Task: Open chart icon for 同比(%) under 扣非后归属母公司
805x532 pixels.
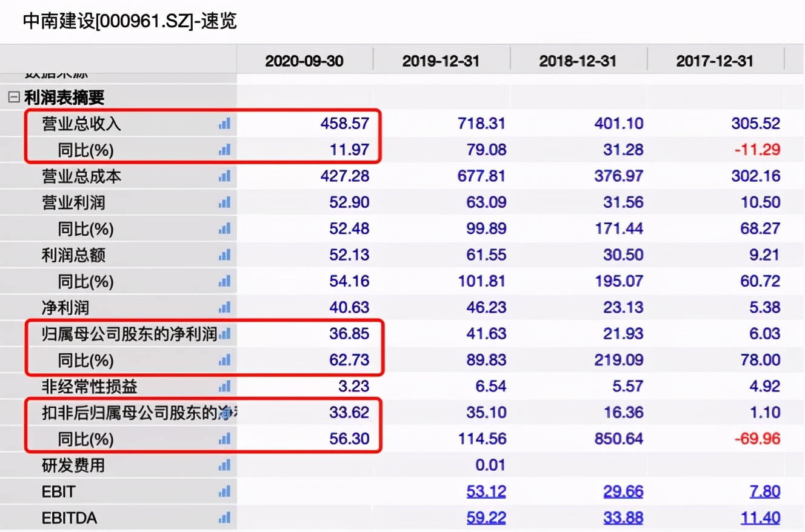Action: (x=225, y=439)
